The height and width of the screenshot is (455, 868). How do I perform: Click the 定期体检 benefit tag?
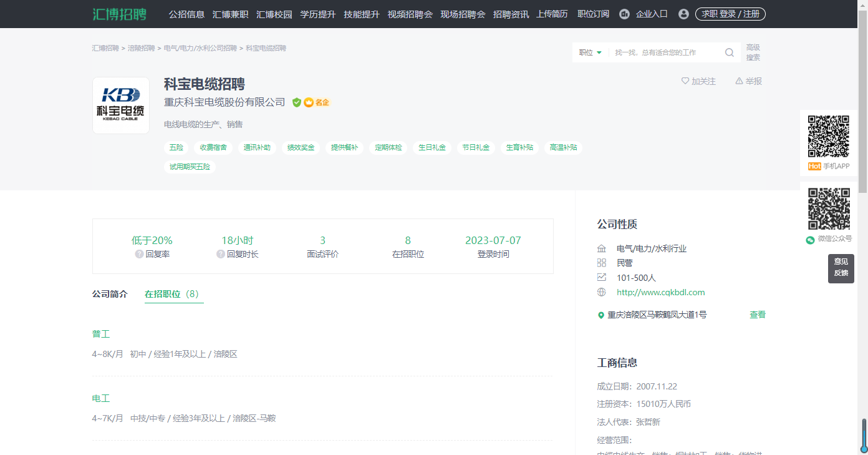click(x=388, y=148)
